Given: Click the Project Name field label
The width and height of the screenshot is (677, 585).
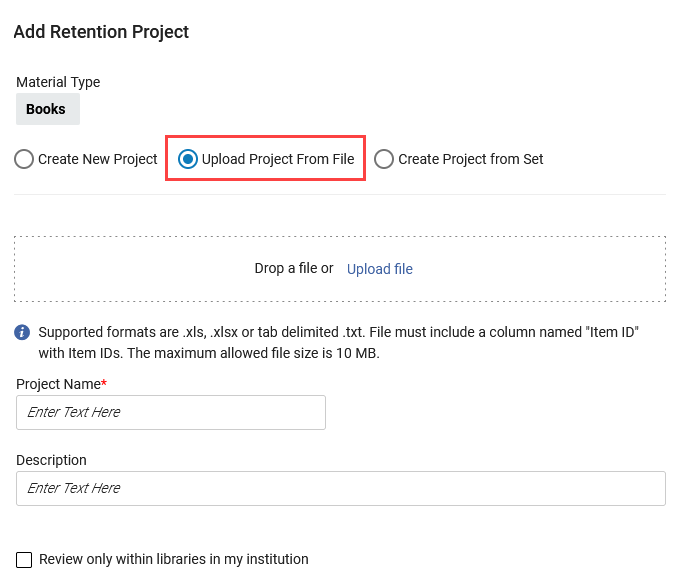Looking at the screenshot, I should [58, 384].
